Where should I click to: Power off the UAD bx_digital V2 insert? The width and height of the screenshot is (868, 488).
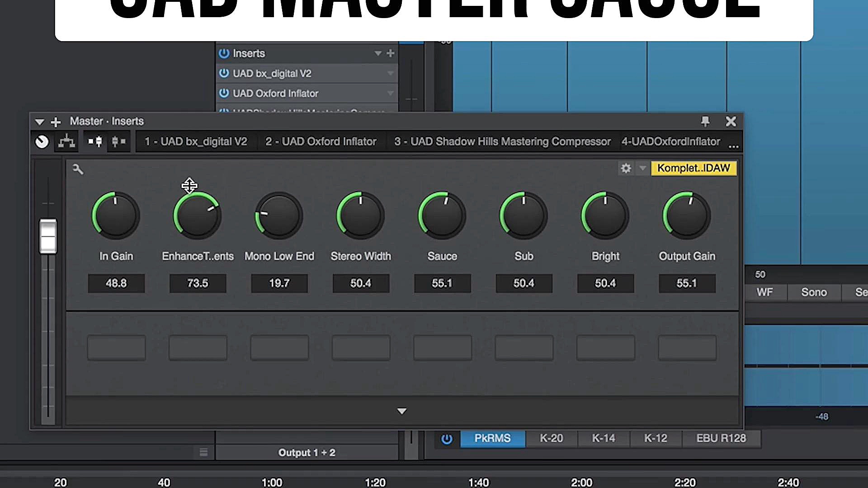click(x=224, y=73)
